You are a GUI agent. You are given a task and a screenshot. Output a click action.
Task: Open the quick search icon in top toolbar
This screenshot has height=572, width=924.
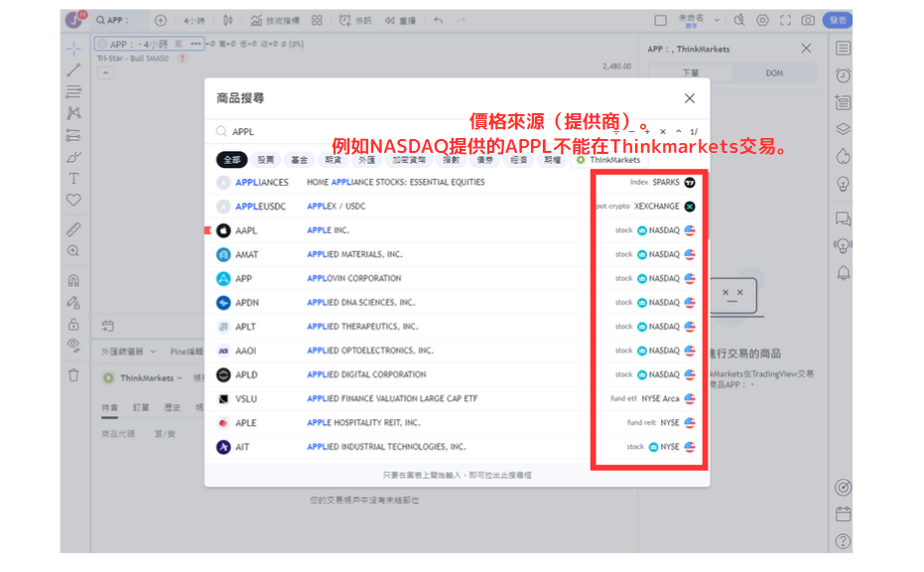[739, 20]
